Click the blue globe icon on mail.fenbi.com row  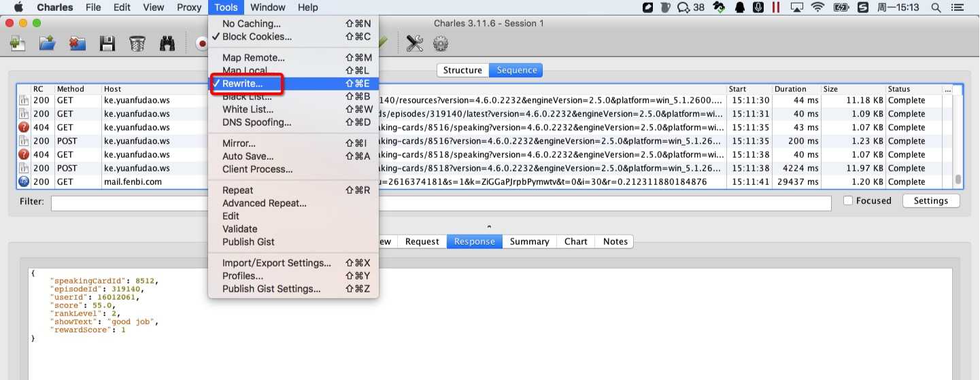[24, 182]
